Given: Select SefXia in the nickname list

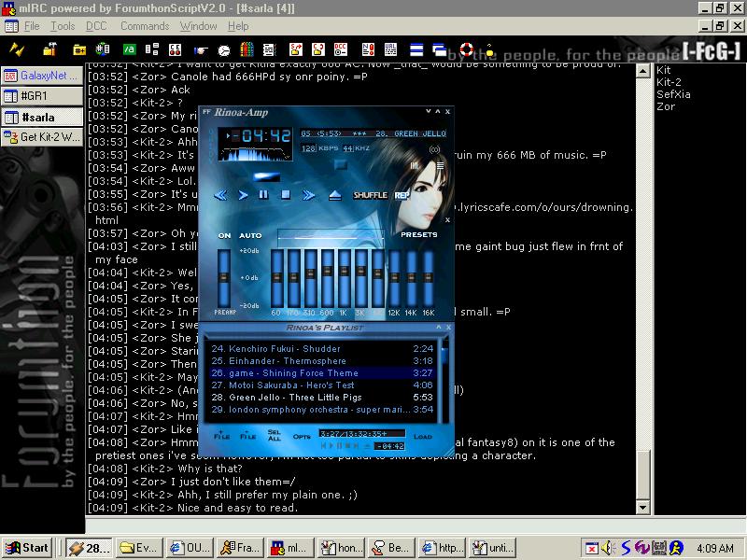Looking at the screenshot, I should (x=673, y=94).
